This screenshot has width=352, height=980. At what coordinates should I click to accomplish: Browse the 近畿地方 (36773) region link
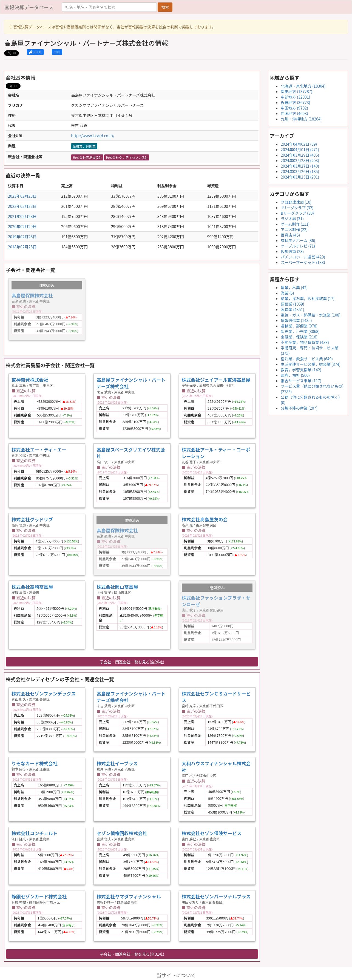[x=295, y=103]
